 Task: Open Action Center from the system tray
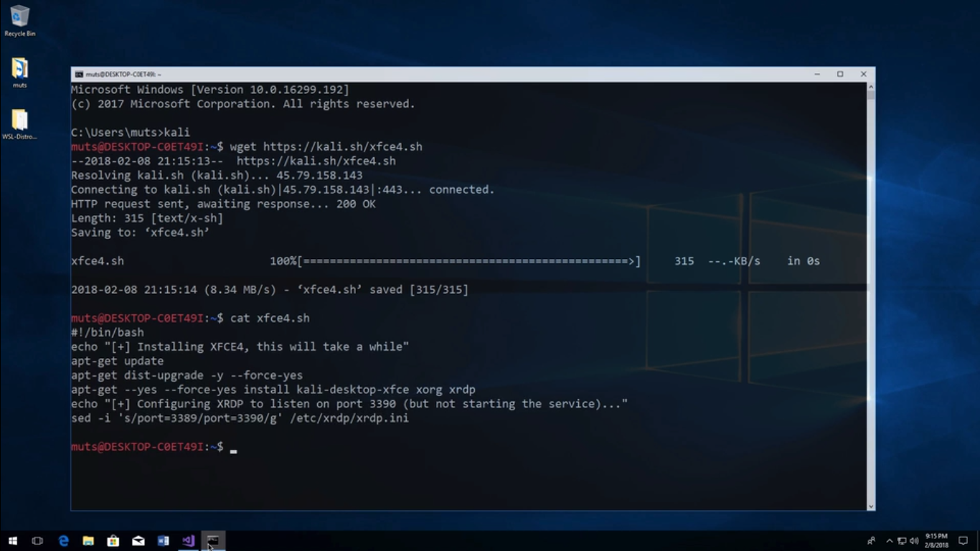962,541
